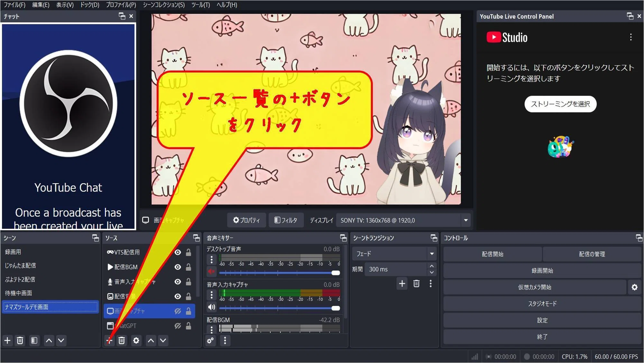Float the チャット dock panel
The height and width of the screenshot is (363, 644).
tap(122, 16)
